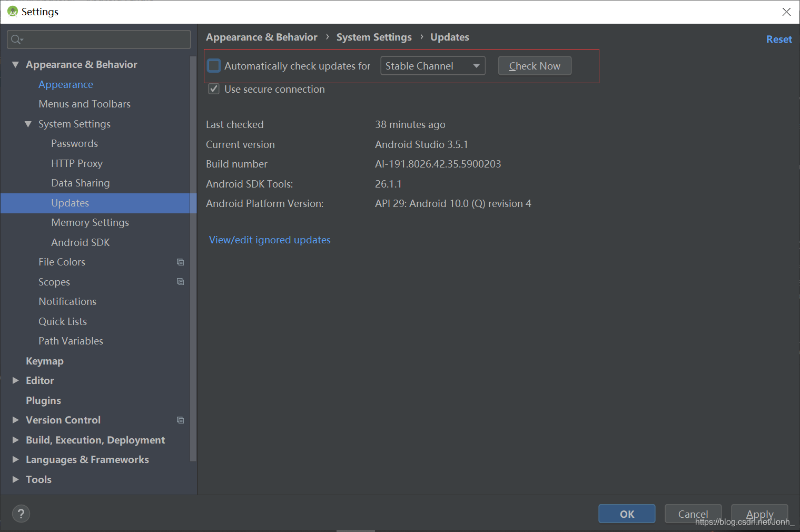Image resolution: width=800 pixels, height=532 pixels.
Task: Select the Updates tree item
Action: point(98,203)
